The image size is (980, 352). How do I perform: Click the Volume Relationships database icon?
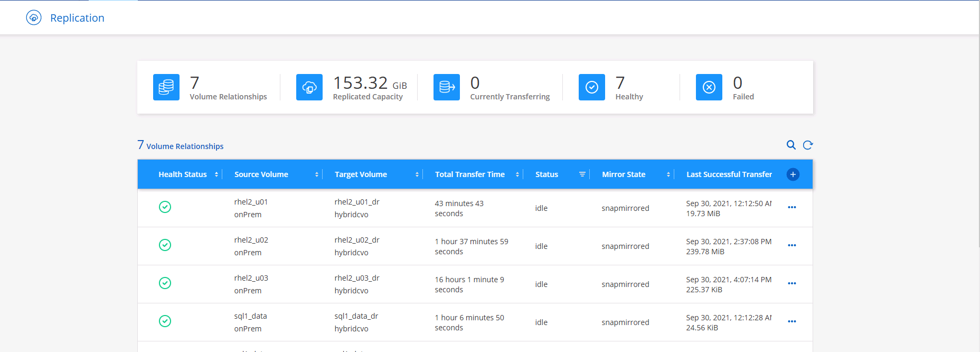coord(166,87)
